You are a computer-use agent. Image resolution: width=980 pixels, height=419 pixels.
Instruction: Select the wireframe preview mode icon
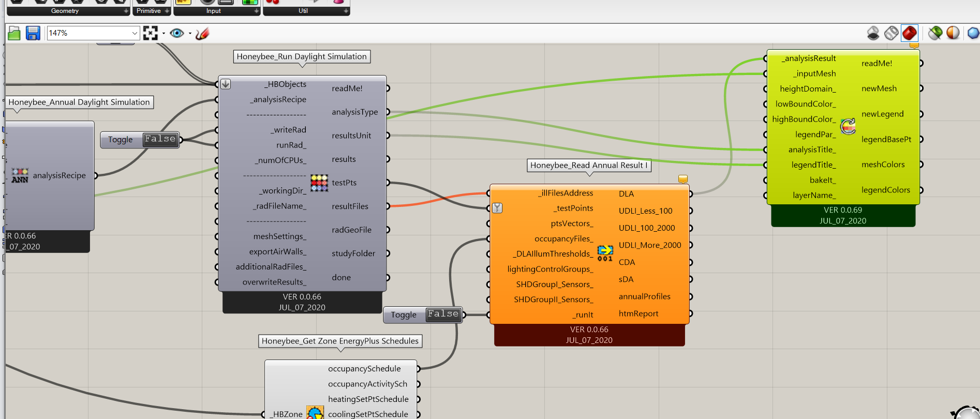coord(891,33)
